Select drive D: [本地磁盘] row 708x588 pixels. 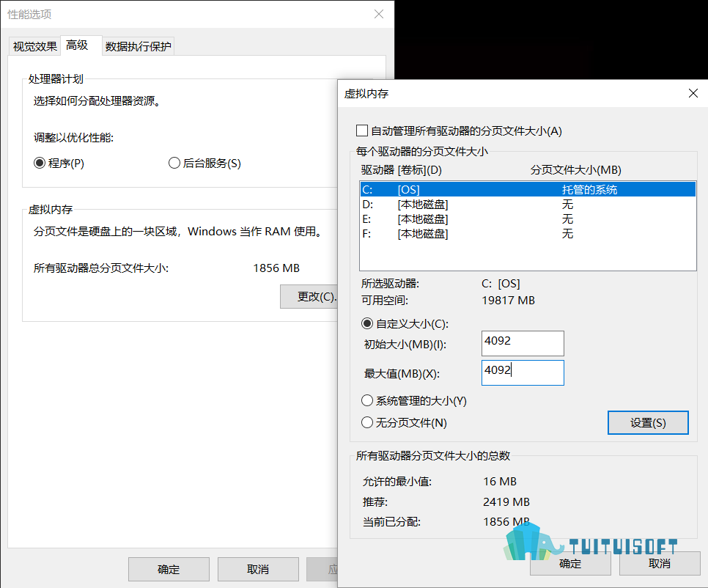point(528,205)
